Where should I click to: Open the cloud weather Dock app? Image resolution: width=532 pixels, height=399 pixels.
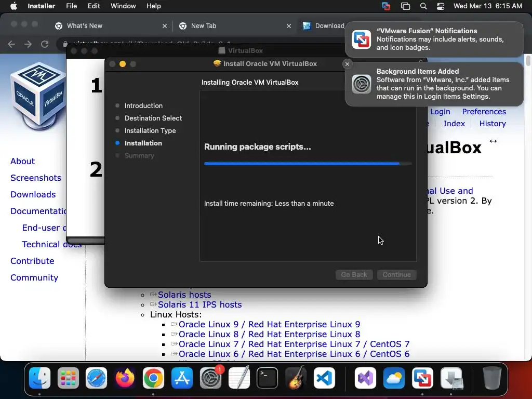coord(394,378)
